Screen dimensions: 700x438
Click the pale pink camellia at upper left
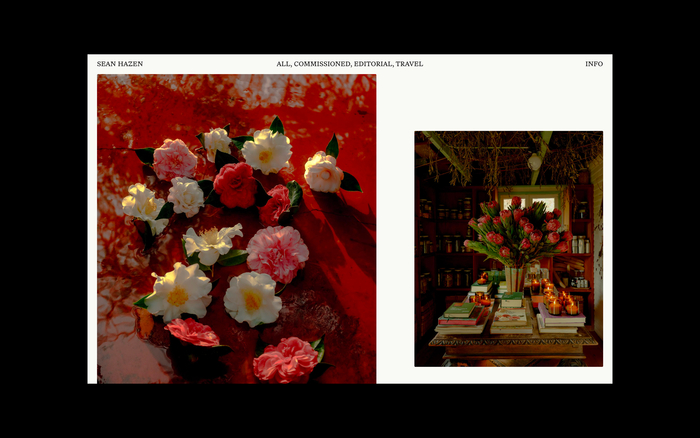[175, 159]
